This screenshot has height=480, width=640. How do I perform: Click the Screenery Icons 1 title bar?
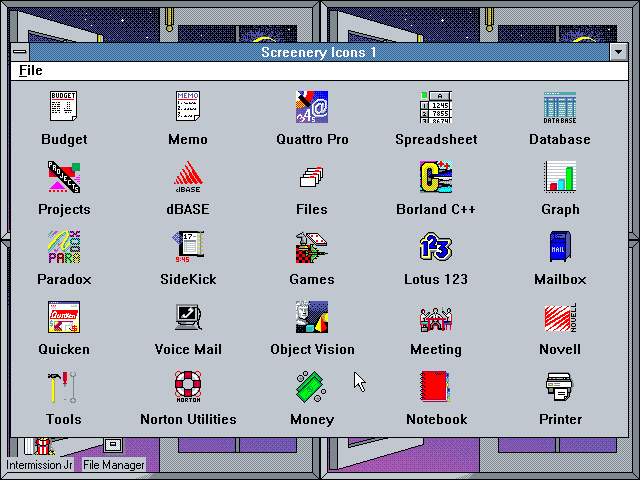(319, 52)
